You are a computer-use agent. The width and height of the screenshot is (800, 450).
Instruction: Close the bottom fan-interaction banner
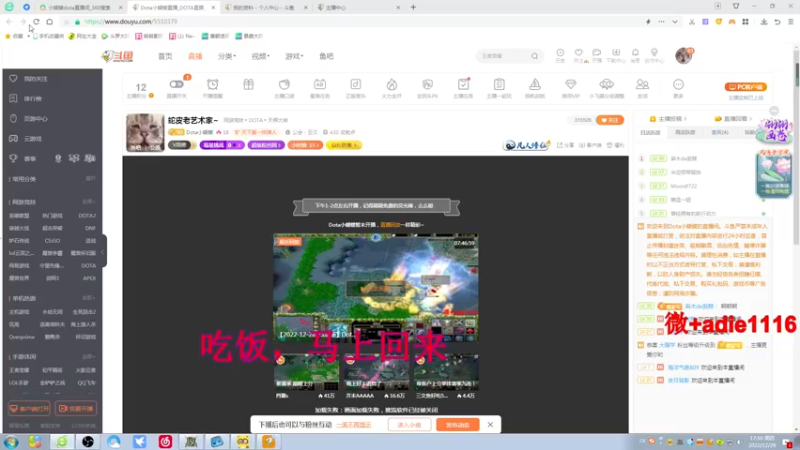coord(490,424)
